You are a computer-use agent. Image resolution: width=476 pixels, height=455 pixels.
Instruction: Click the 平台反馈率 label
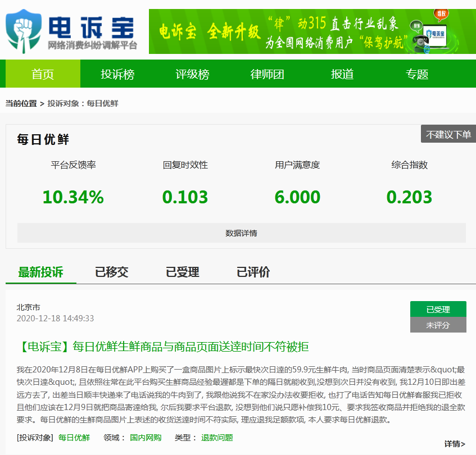[x=73, y=165]
